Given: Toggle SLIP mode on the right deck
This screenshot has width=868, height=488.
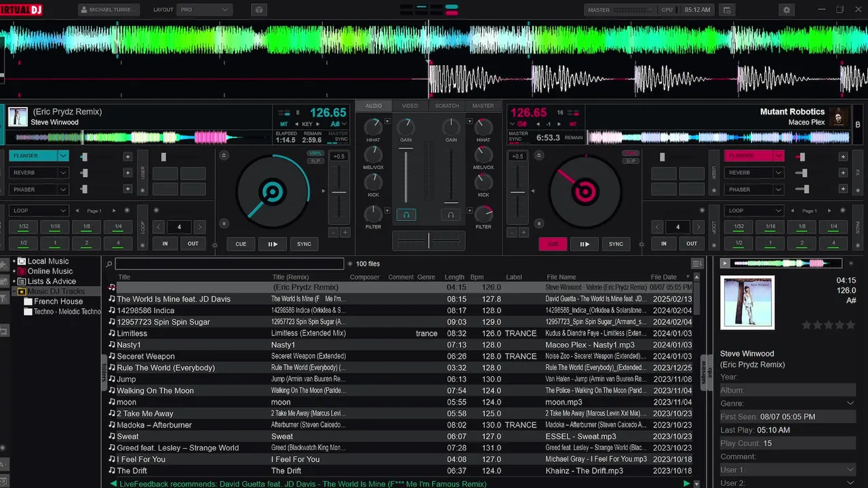Looking at the screenshot, I should click(x=631, y=161).
